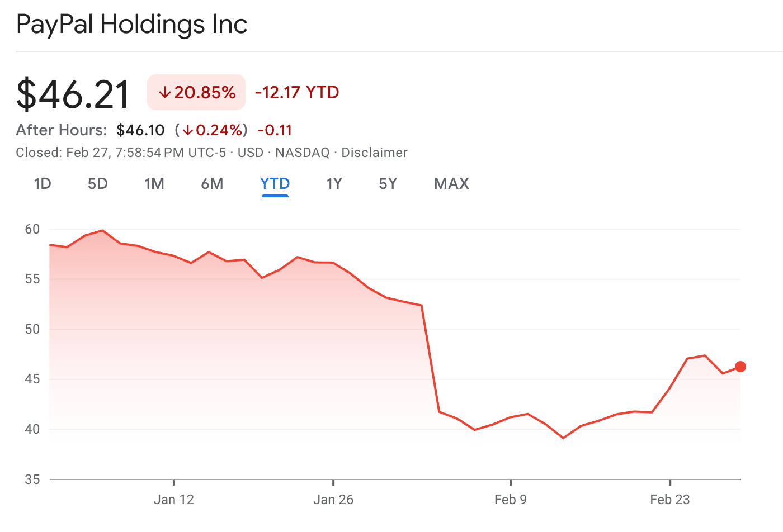Image resolution: width=783 pixels, height=532 pixels.
Task: View the 5Y price history
Action: click(x=388, y=184)
